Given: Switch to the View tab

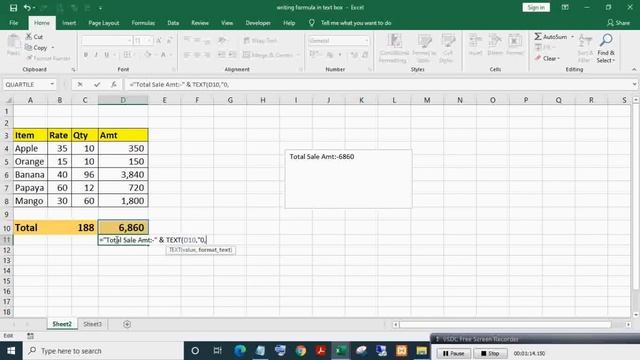Looking at the screenshot, I should [x=227, y=23].
